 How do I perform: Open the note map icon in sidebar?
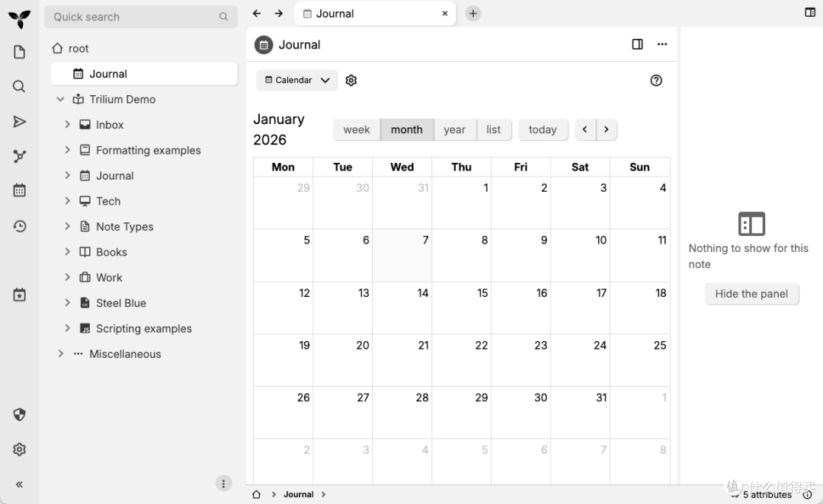pyautogui.click(x=19, y=156)
